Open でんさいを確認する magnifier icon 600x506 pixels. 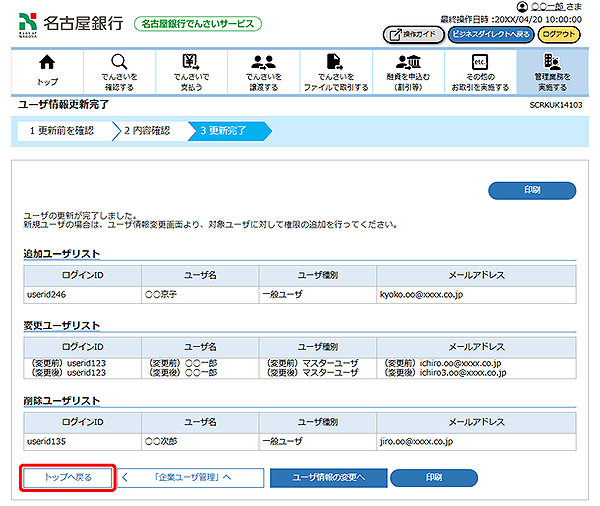click(x=119, y=64)
